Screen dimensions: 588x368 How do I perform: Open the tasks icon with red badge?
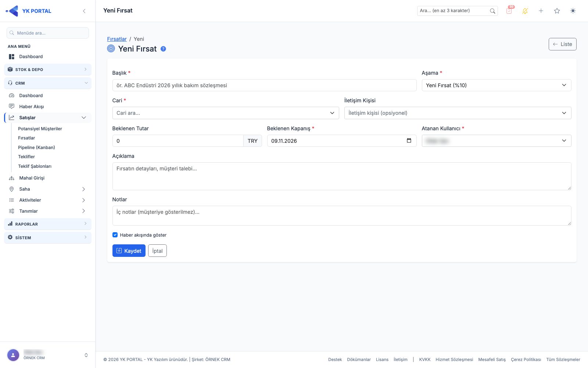(509, 11)
